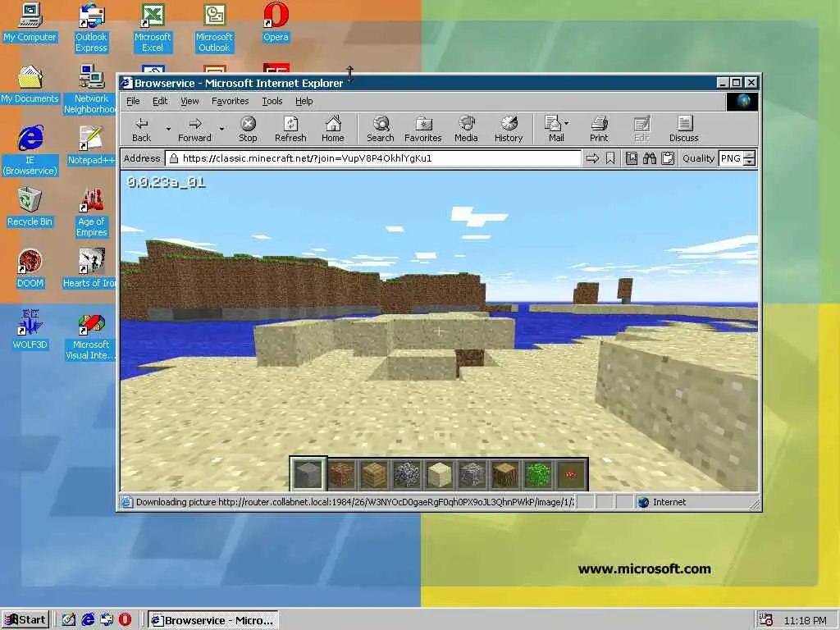Select the stone block in hotbar

308,474
